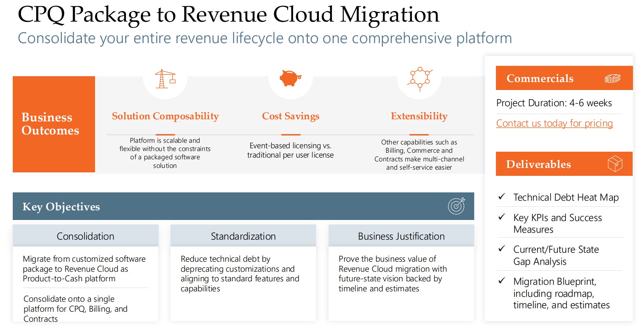Image resolution: width=644 pixels, height=331 pixels.
Task: Select the Standardization column header
Action: [243, 236]
